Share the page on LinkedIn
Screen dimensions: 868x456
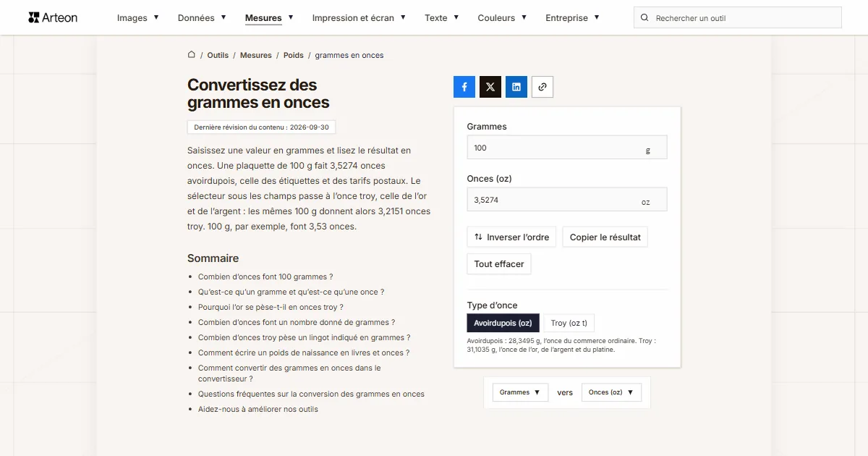[x=516, y=87]
